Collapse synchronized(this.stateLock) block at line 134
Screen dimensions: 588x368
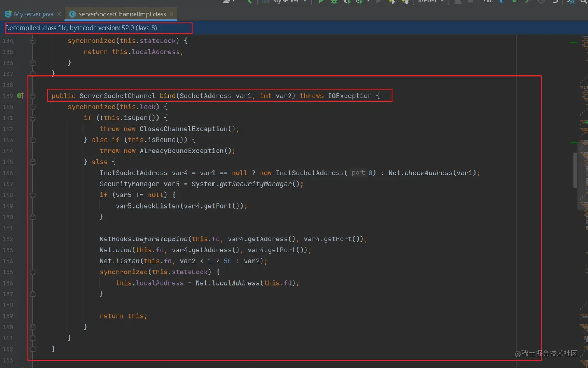pyautogui.click(x=33, y=41)
